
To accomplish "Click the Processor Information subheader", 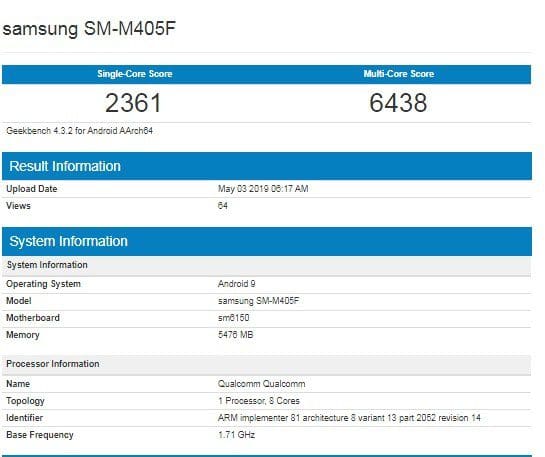I will pyautogui.click(x=267, y=364).
